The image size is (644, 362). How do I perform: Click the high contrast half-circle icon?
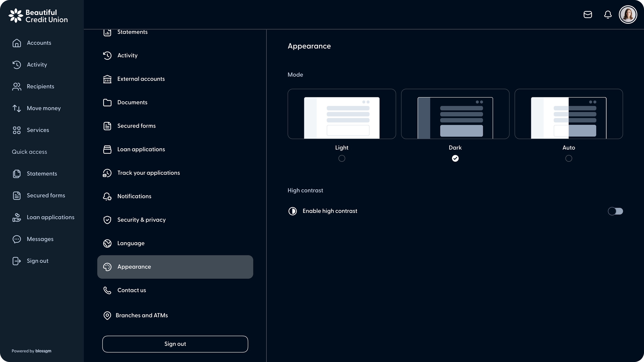(293, 211)
